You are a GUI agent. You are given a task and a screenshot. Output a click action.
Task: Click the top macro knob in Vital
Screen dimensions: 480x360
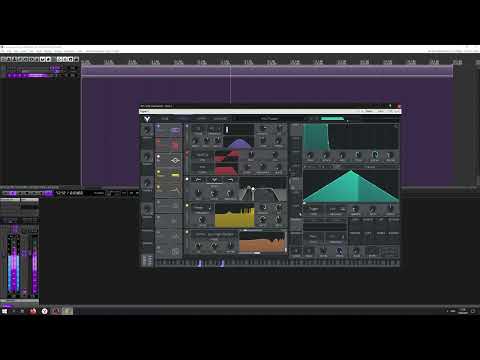(147, 130)
